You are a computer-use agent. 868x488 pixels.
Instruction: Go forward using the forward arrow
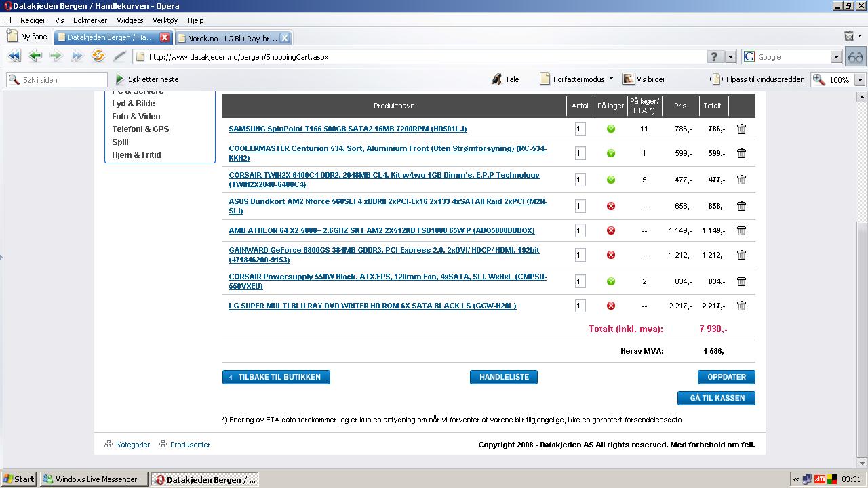point(56,56)
